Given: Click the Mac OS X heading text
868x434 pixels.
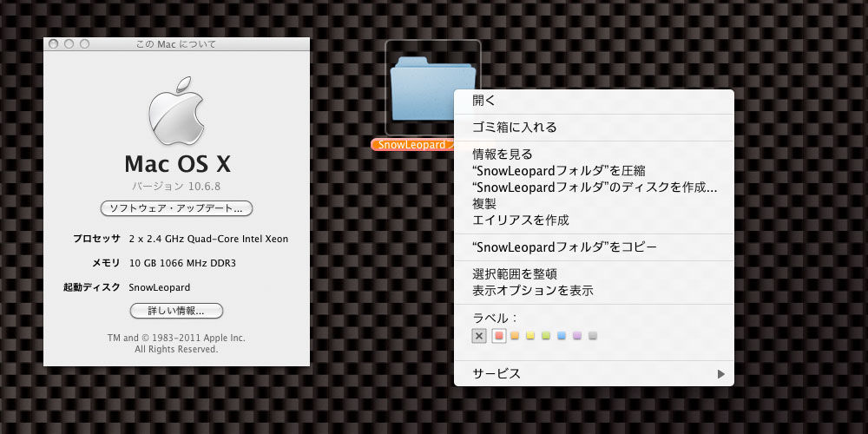Looking at the screenshot, I should pos(177,164).
